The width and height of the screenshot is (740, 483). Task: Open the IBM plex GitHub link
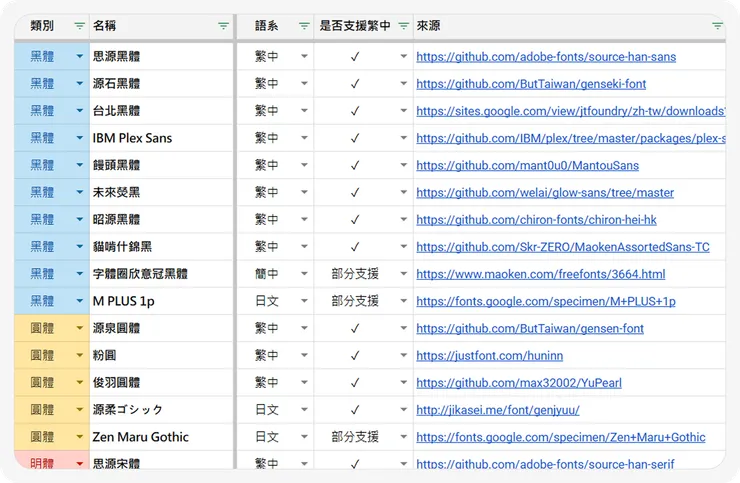(571, 138)
